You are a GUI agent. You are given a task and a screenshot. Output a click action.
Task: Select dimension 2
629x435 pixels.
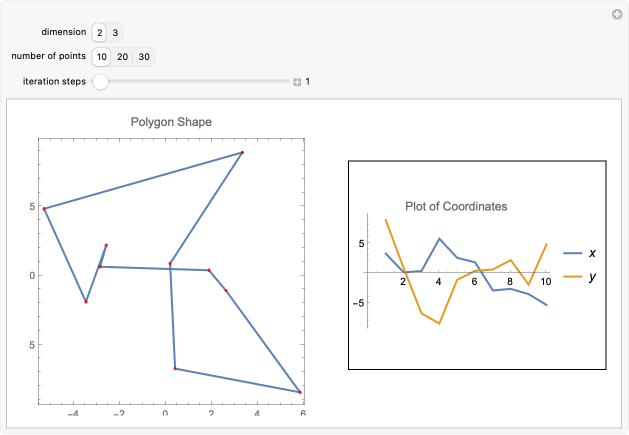pos(99,33)
